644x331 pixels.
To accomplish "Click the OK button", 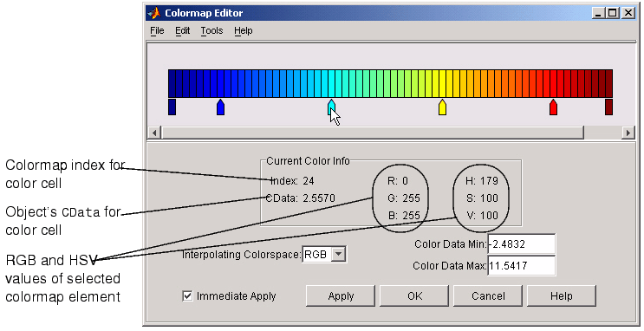I will 414,296.
